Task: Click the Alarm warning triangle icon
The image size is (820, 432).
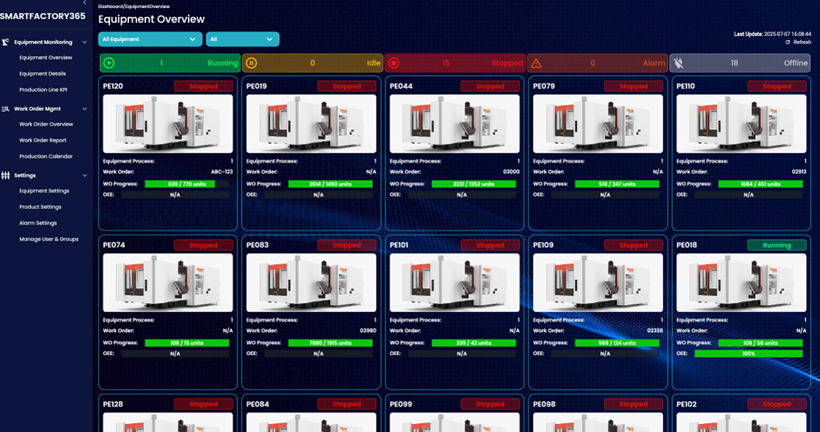Action: pyautogui.click(x=536, y=63)
